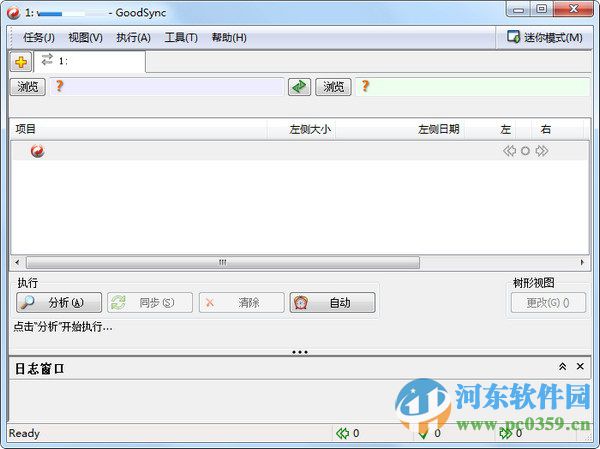This screenshot has width=600, height=449.
Task: Click the 右 column header
Action: (x=546, y=129)
